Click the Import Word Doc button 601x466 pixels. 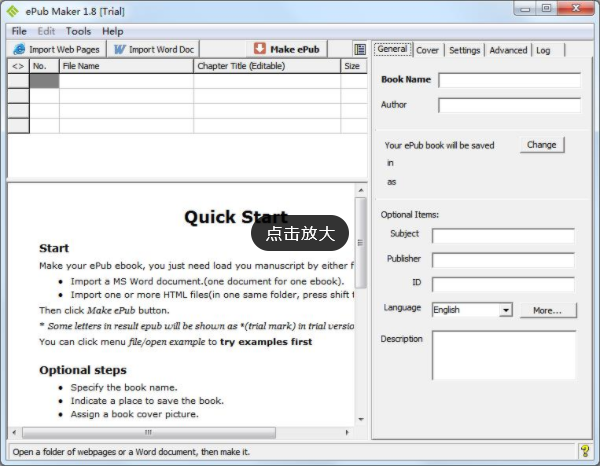tap(153, 49)
